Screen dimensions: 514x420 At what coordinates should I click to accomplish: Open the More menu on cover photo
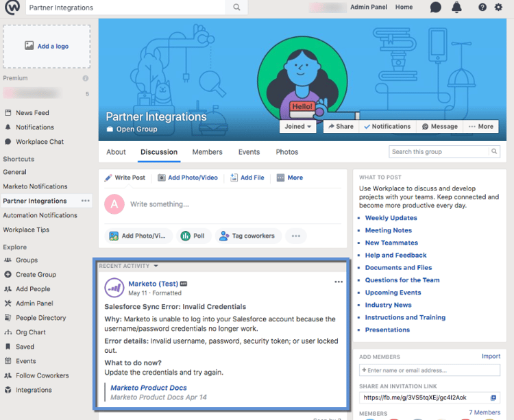481,127
